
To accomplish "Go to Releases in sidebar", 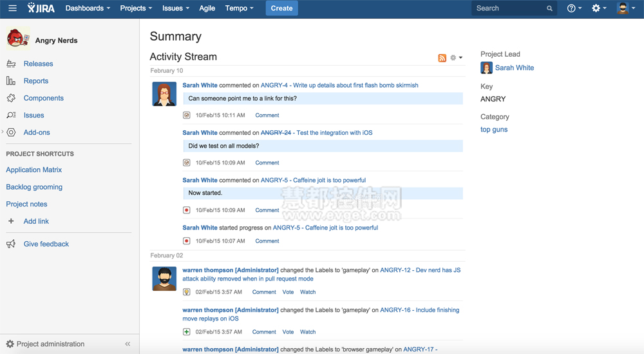I will (x=38, y=64).
